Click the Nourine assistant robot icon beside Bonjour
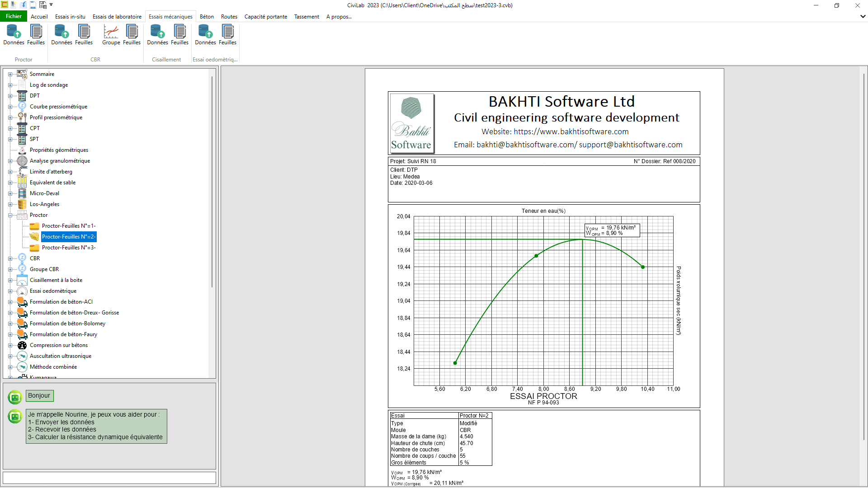This screenshot has height=488, width=868. (15, 397)
